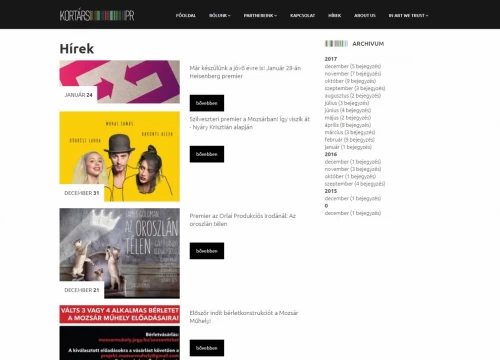Viewport: 500px width, 360px height.
Task: Open 2016 szeptember archive entries
Action: 355,184
